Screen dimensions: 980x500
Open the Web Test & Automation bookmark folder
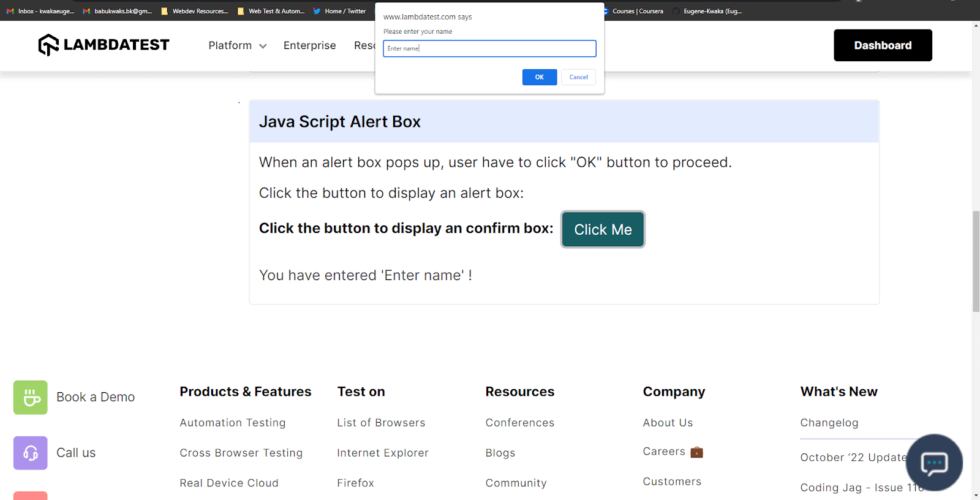271,11
